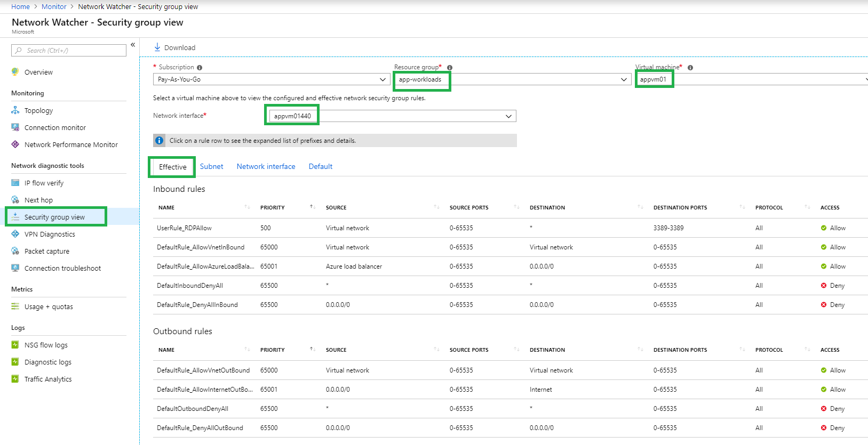Click the IP flow verify icon
The height and width of the screenshot is (445, 868).
15,183
